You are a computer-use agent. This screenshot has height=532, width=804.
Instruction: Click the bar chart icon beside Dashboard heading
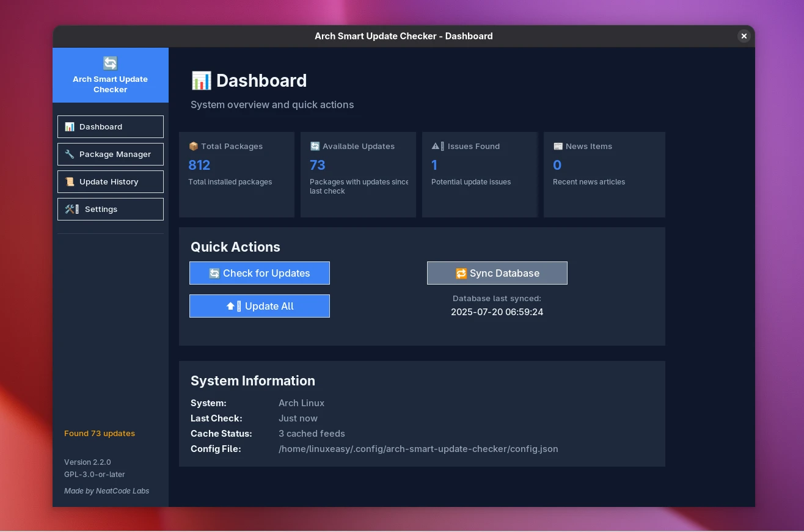click(201, 80)
